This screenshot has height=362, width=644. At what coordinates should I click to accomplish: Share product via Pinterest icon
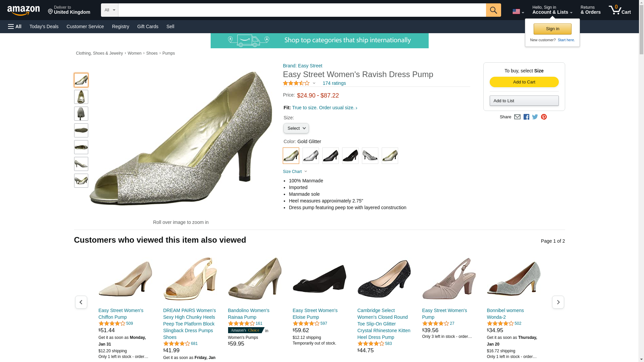click(543, 117)
